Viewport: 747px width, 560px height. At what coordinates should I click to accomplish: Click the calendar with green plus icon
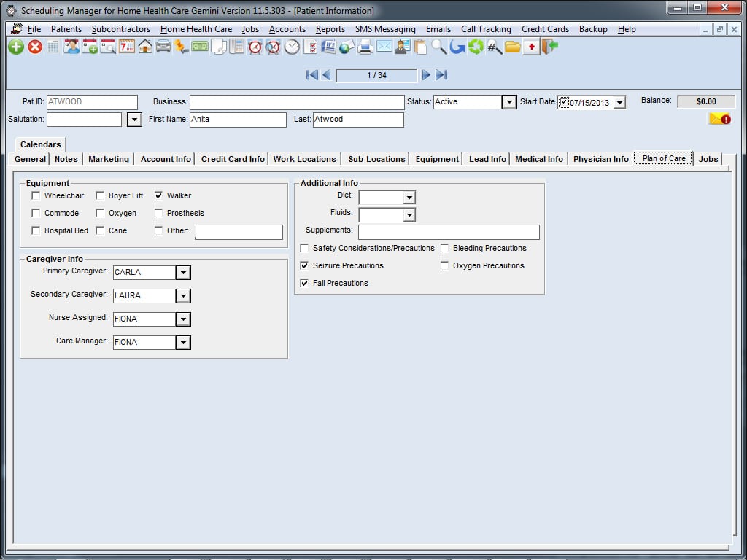click(x=90, y=47)
